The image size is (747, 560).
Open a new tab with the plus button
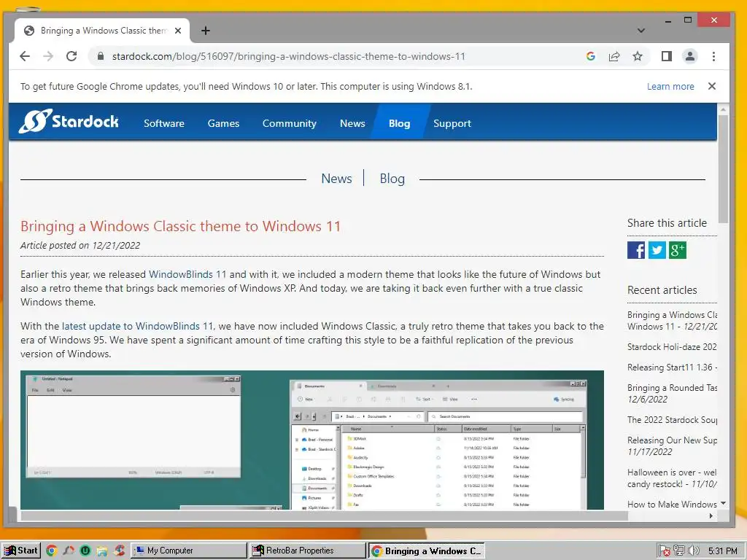click(x=205, y=31)
